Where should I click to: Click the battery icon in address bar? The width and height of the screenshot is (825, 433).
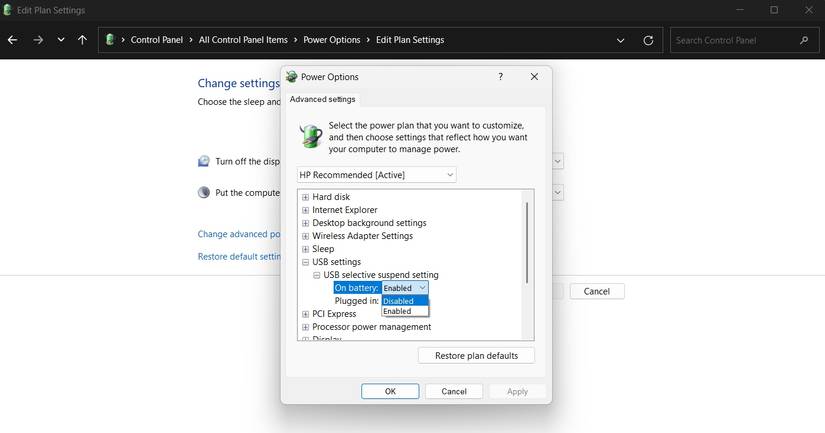coord(110,40)
